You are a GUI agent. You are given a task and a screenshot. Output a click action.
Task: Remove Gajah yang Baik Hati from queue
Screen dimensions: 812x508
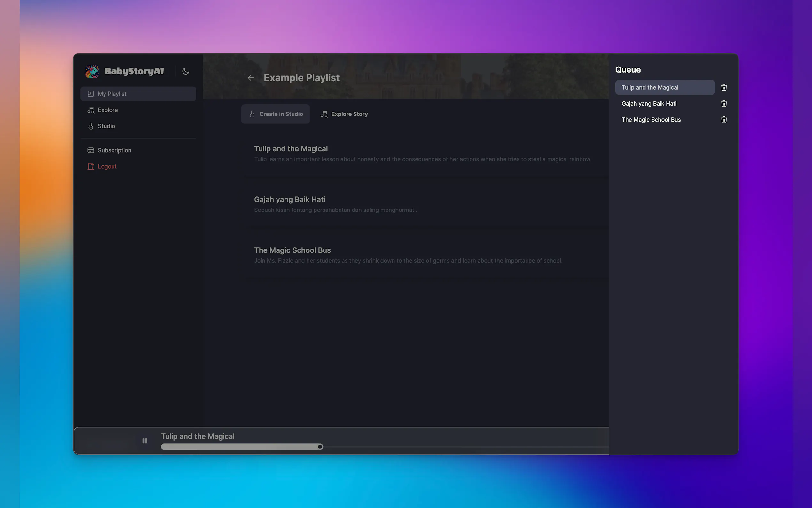[x=724, y=103]
